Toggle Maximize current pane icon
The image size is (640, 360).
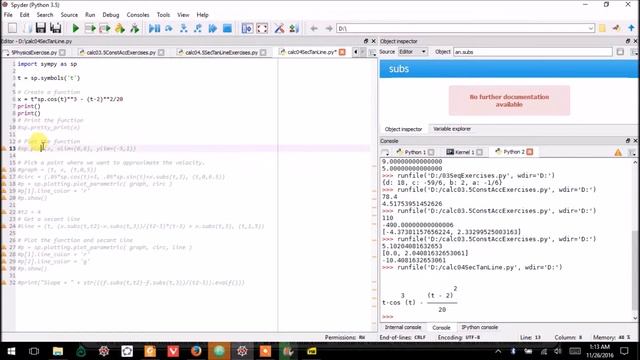click(x=247, y=28)
